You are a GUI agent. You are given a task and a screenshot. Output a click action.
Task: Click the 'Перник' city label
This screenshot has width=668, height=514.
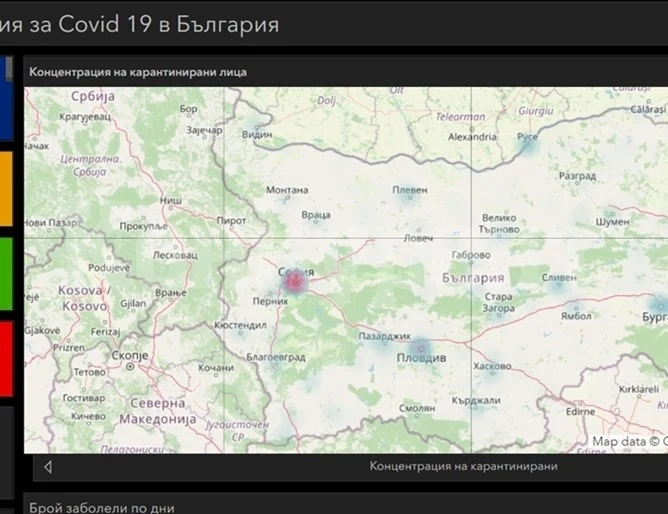tap(271, 302)
